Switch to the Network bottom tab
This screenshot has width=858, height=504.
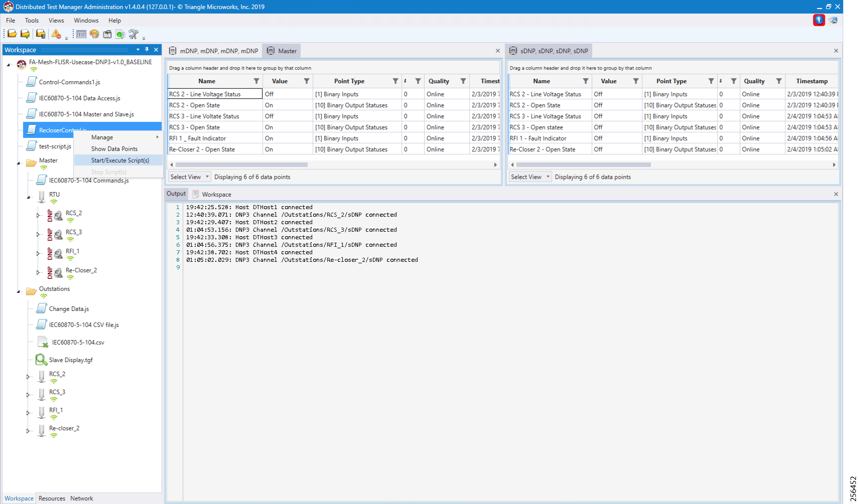point(82,498)
